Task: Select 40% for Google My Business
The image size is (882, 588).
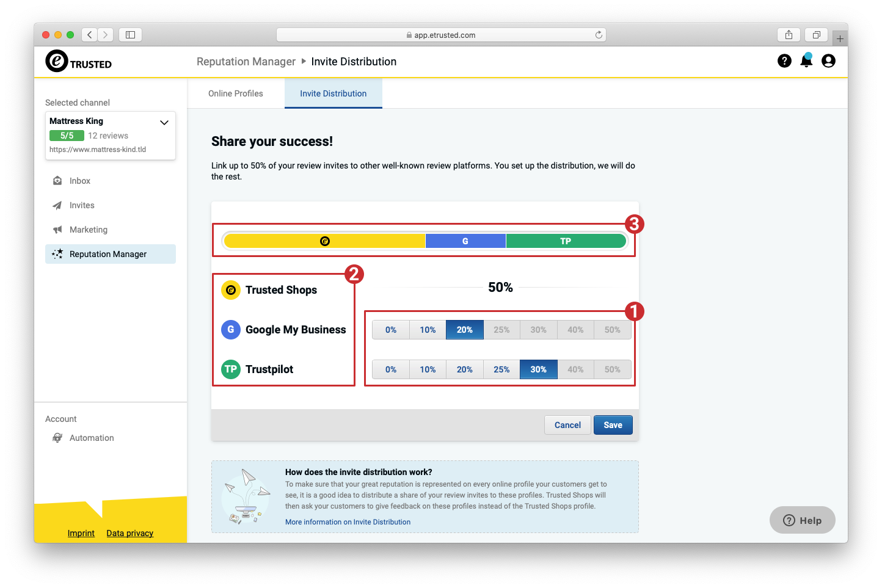Action: coord(575,330)
